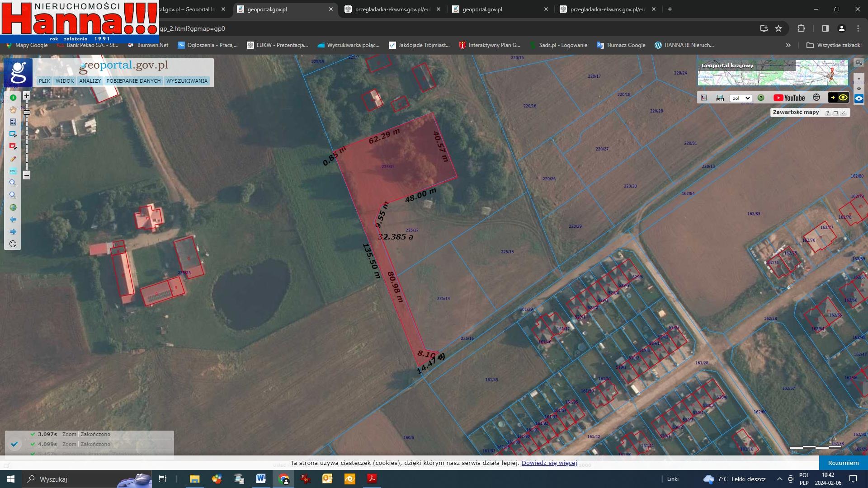Open the ANALIZY menu
This screenshot has height=488, width=868.
tap(90, 81)
